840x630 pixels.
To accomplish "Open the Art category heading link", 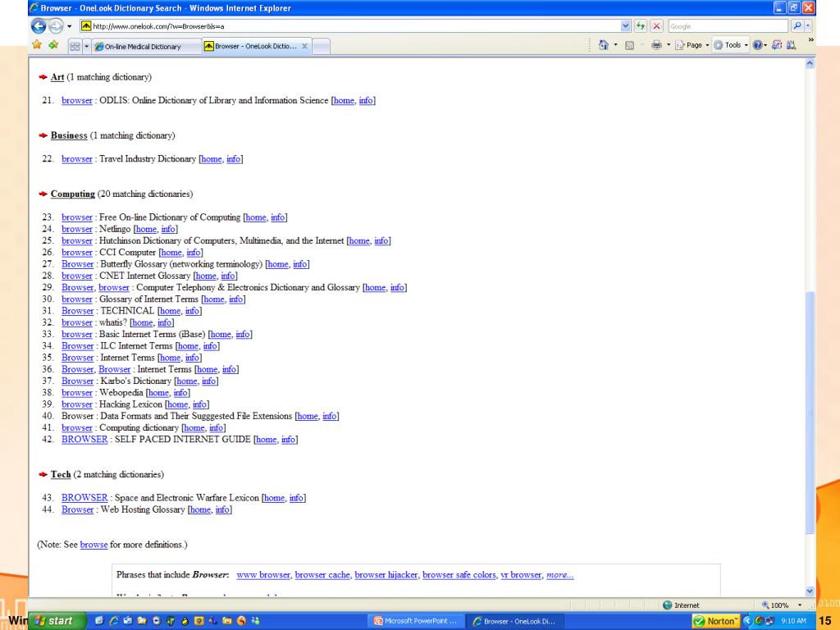I will 57,77.
